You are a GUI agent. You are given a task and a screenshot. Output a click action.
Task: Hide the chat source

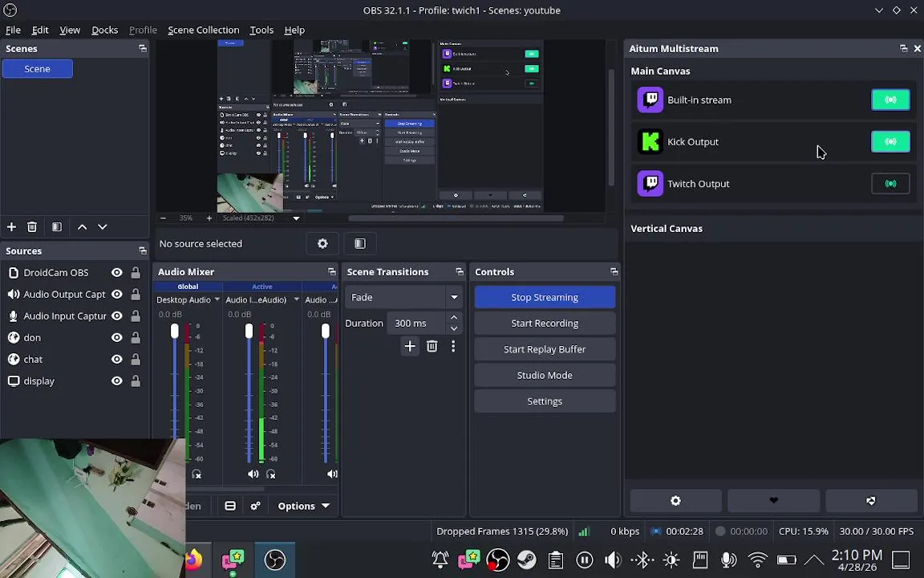coord(116,359)
